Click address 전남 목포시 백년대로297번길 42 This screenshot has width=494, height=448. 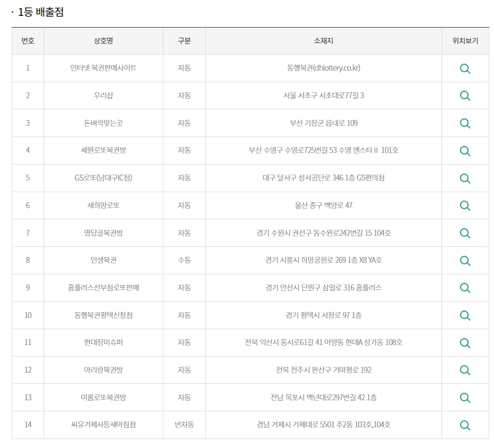point(317,397)
